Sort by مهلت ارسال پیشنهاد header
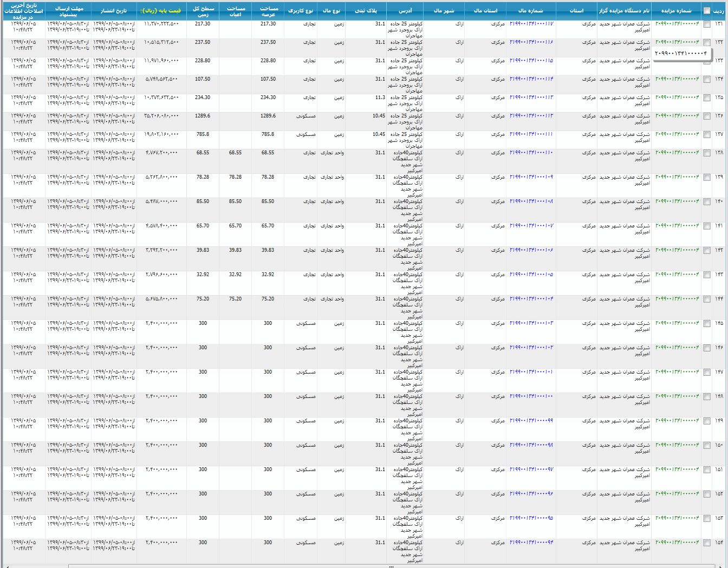728x568 pixels. pos(68,11)
